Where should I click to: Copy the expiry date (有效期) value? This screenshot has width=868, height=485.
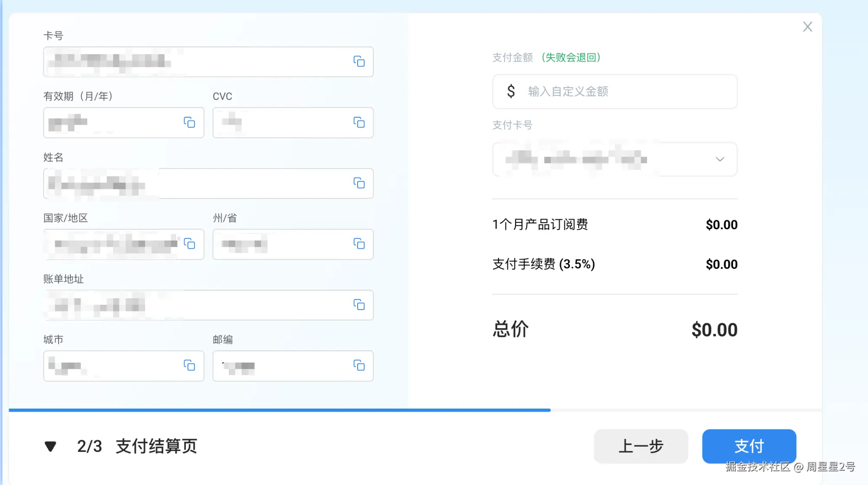pos(189,122)
